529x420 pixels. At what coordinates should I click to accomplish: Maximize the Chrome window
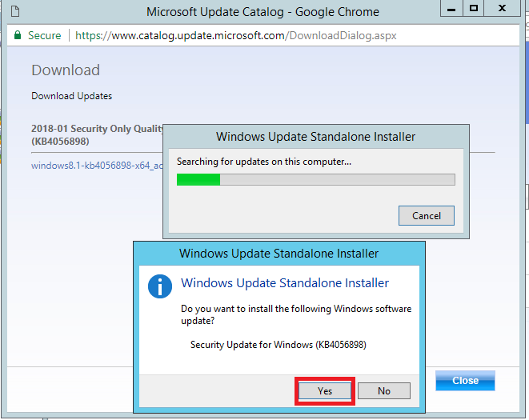[473, 9]
